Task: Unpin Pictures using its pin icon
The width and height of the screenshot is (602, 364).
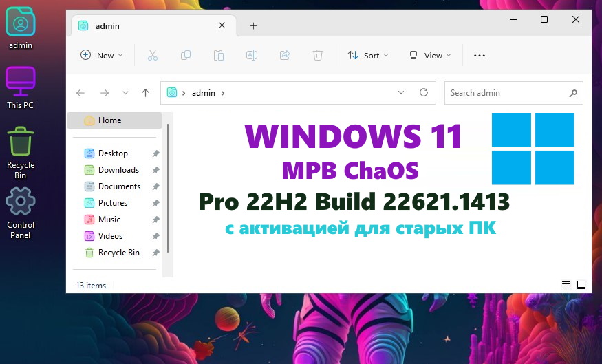Action: tap(155, 203)
